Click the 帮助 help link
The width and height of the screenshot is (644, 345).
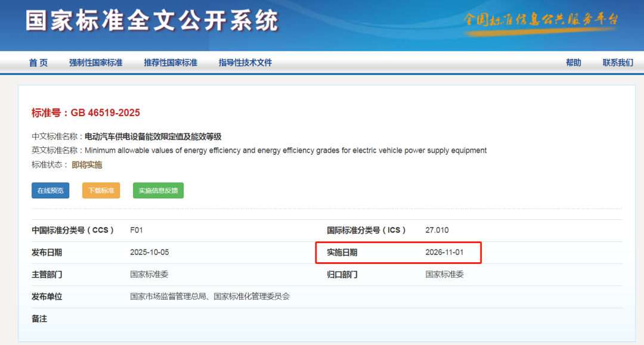click(x=573, y=63)
